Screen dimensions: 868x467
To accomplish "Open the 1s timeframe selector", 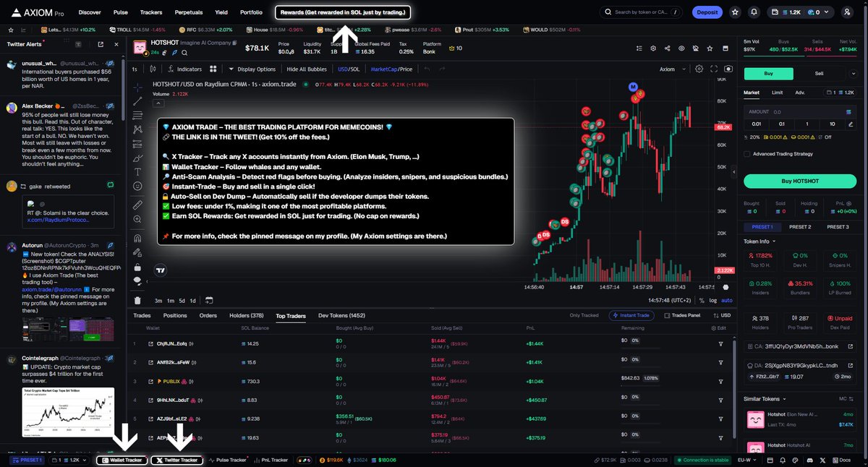I will pos(135,69).
